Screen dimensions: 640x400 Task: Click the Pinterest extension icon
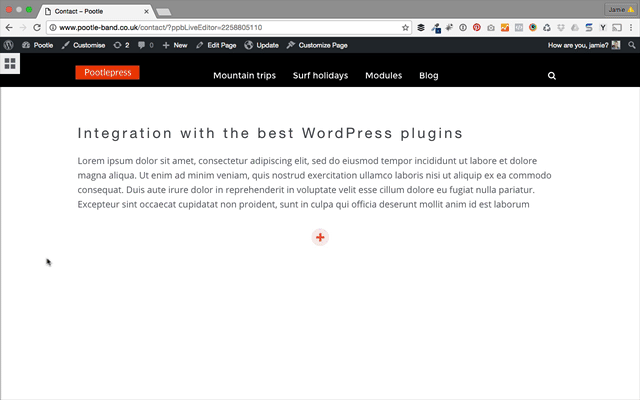tap(476, 27)
